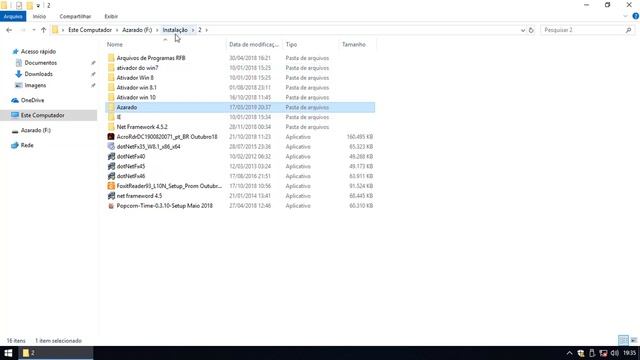The width and height of the screenshot is (640, 360).
Task: Switch to the Início ribbon tab
Action: tap(39, 16)
